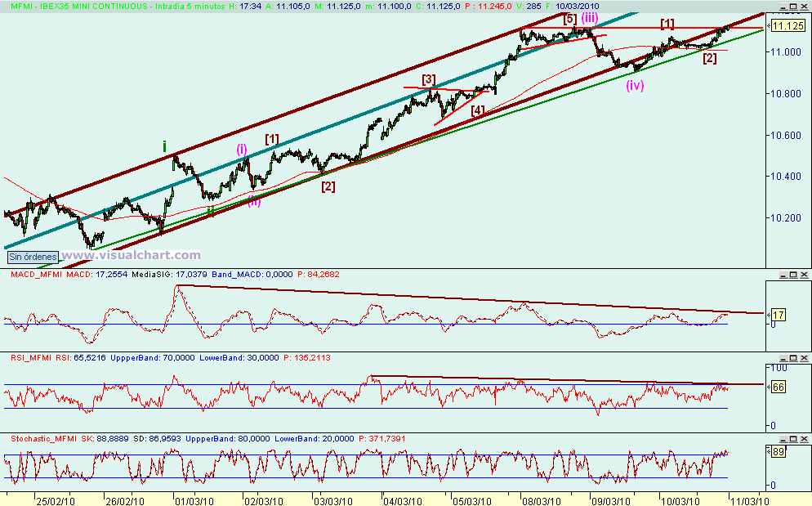Click the 'Intradía 5 minutos' timeframe text
The height and width of the screenshot is (506, 812).
[x=190, y=7]
